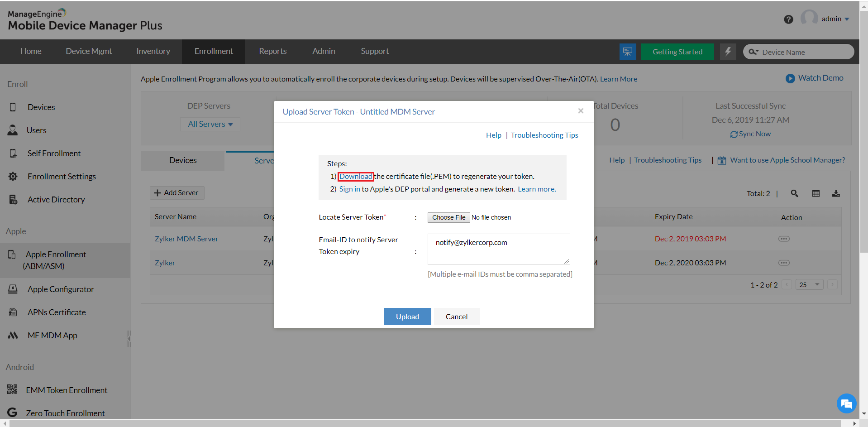Go to next page of server list
Image resolution: width=868 pixels, height=427 pixels.
tap(832, 285)
